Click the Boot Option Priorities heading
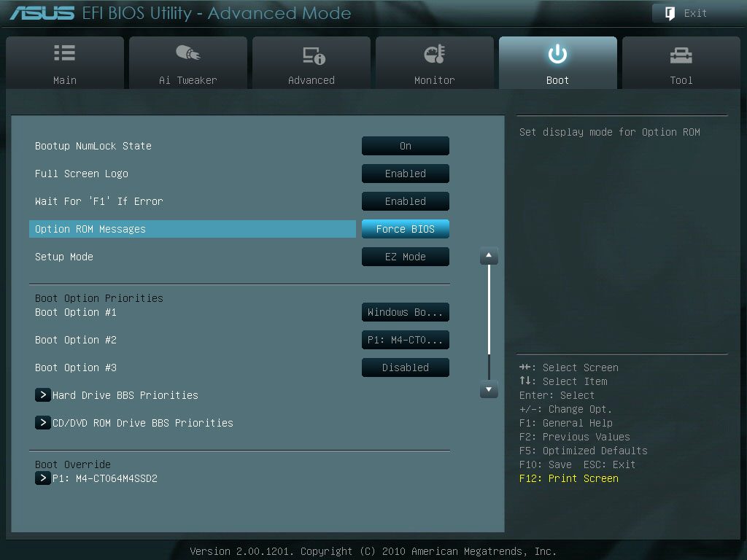The width and height of the screenshot is (747, 560). pyautogui.click(x=98, y=298)
